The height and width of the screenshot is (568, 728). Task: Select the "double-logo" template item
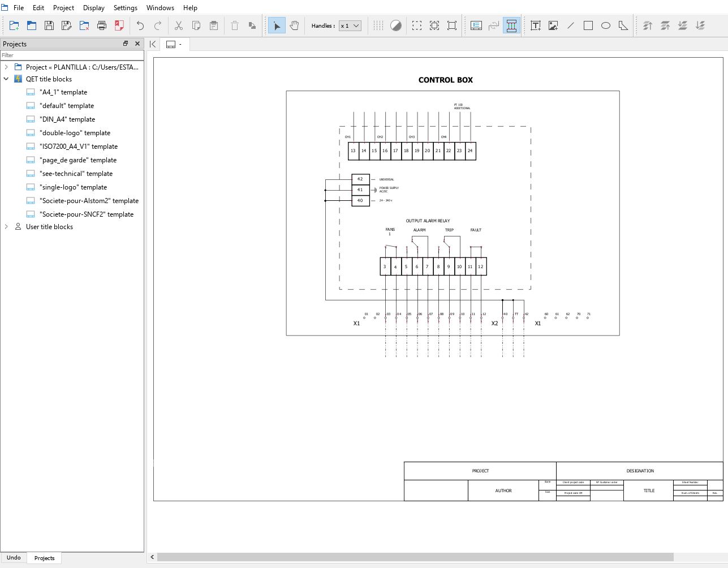75,133
